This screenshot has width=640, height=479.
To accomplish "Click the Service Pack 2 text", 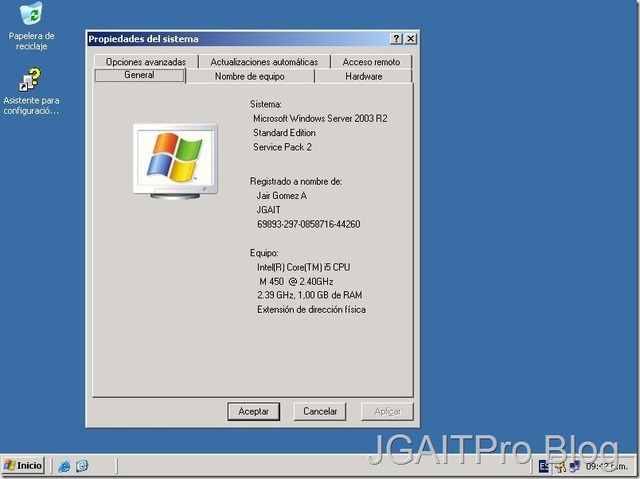I will tap(282, 147).
